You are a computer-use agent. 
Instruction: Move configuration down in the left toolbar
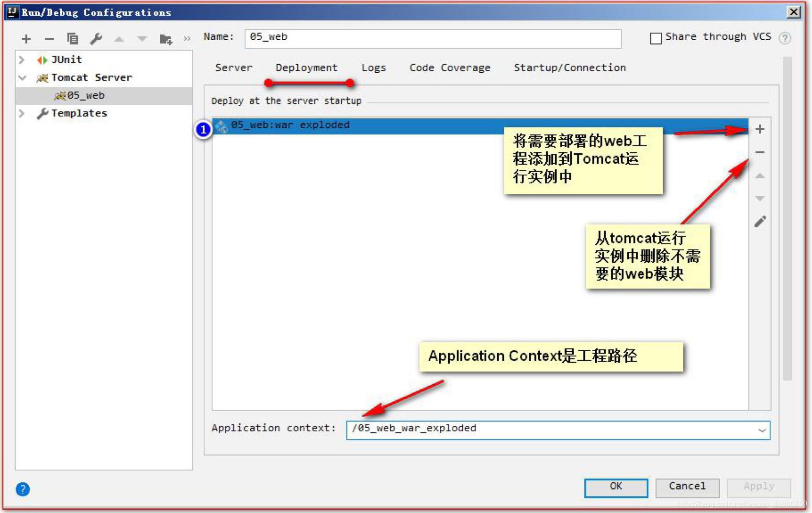click(x=142, y=39)
